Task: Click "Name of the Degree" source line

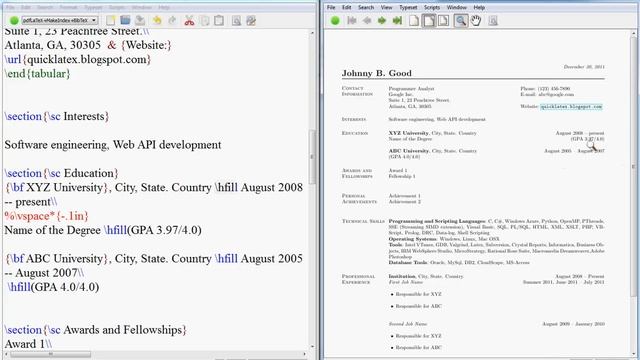Action: click(x=103, y=230)
